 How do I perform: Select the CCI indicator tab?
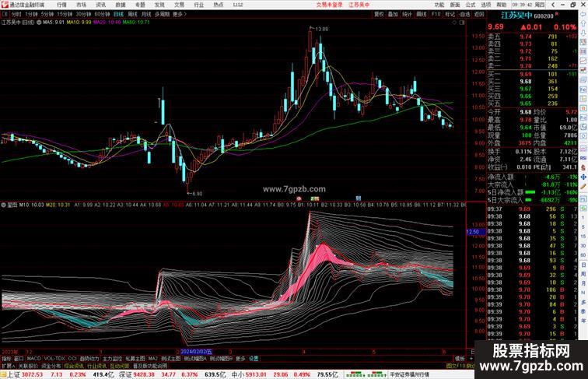pyautogui.click(x=72, y=359)
